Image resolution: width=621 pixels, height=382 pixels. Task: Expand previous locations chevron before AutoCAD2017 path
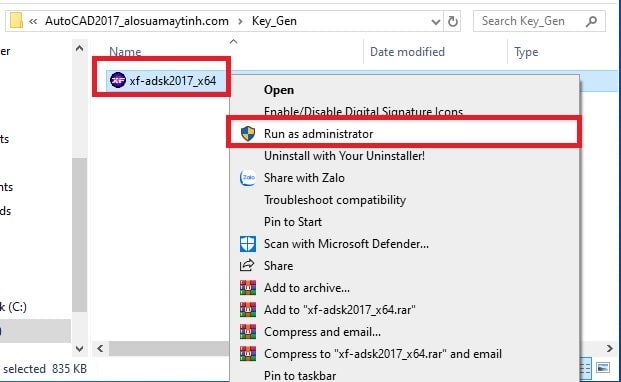33,21
